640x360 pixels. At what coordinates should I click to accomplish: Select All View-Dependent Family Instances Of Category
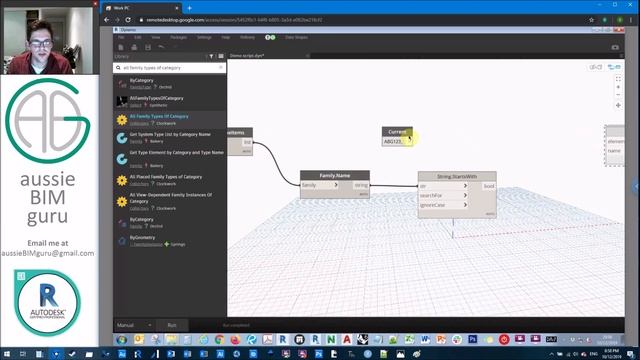coord(170,201)
